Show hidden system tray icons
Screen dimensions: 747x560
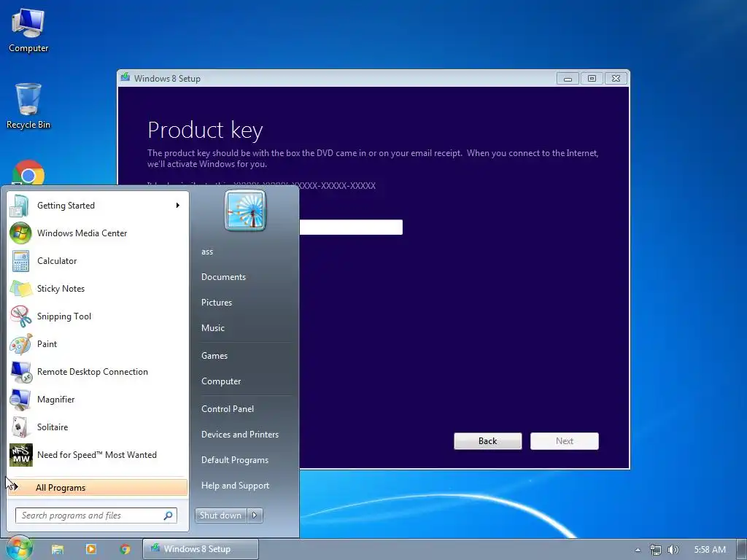pos(638,550)
